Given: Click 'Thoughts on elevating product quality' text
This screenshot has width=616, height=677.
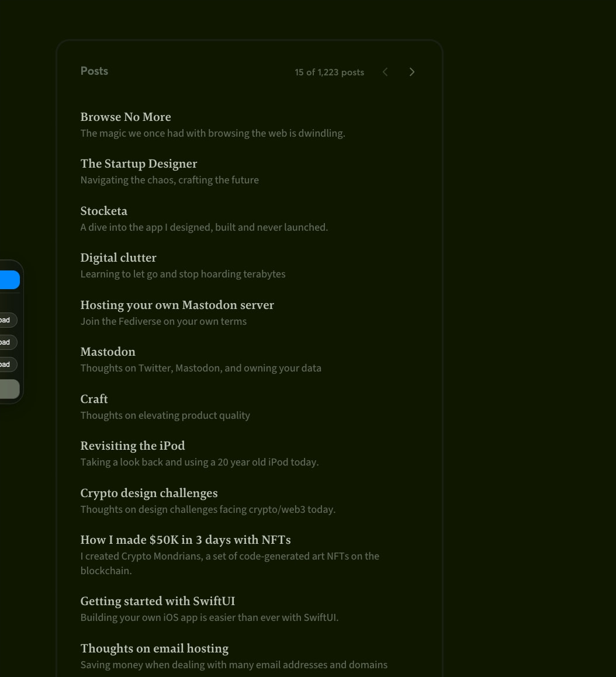Looking at the screenshot, I should point(165,415).
